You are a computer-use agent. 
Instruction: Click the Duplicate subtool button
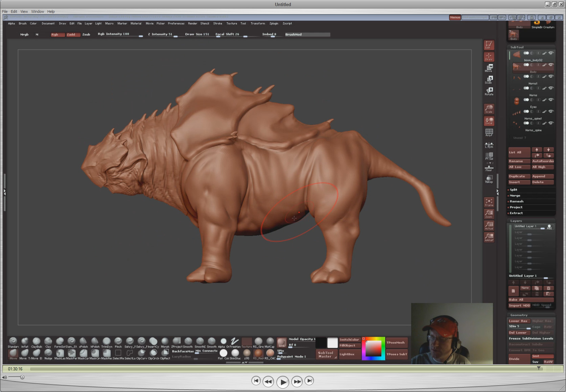(x=519, y=176)
